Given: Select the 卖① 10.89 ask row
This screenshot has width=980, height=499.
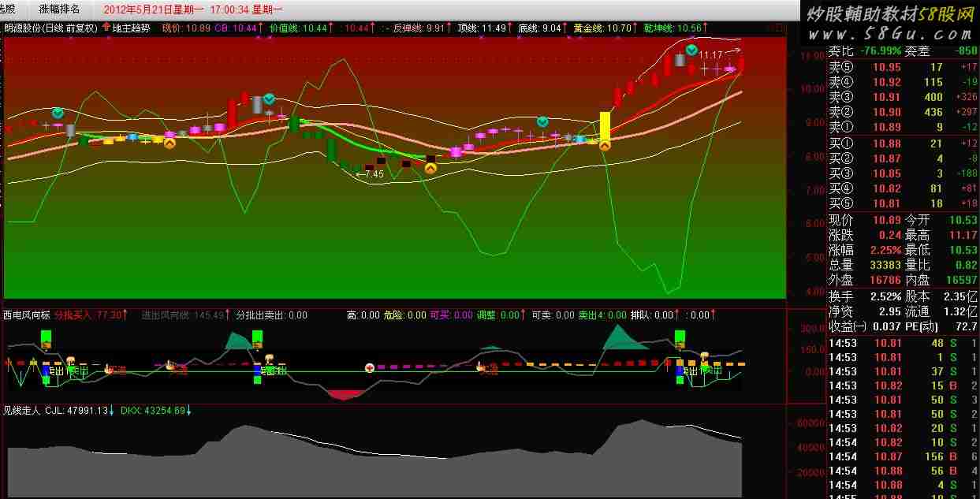Looking at the screenshot, I should point(904,127).
